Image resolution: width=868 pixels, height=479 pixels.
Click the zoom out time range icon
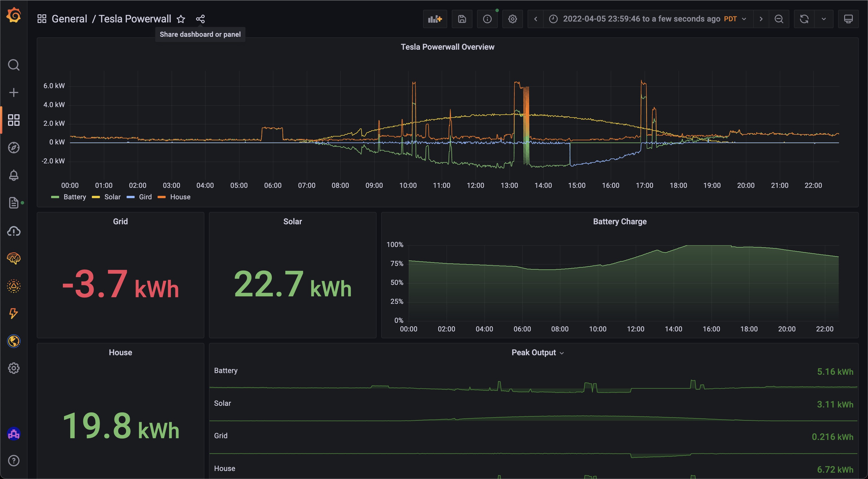point(779,19)
